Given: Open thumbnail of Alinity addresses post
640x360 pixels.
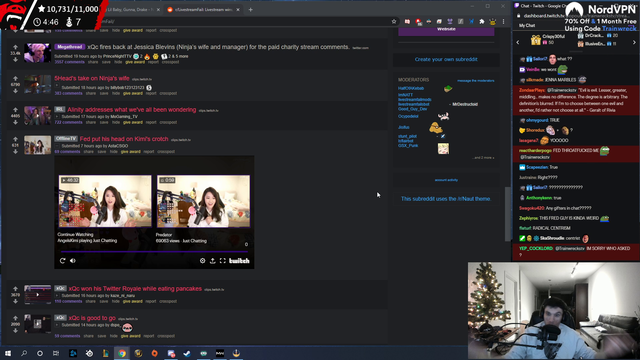Looking at the screenshot, I should tap(37, 116).
